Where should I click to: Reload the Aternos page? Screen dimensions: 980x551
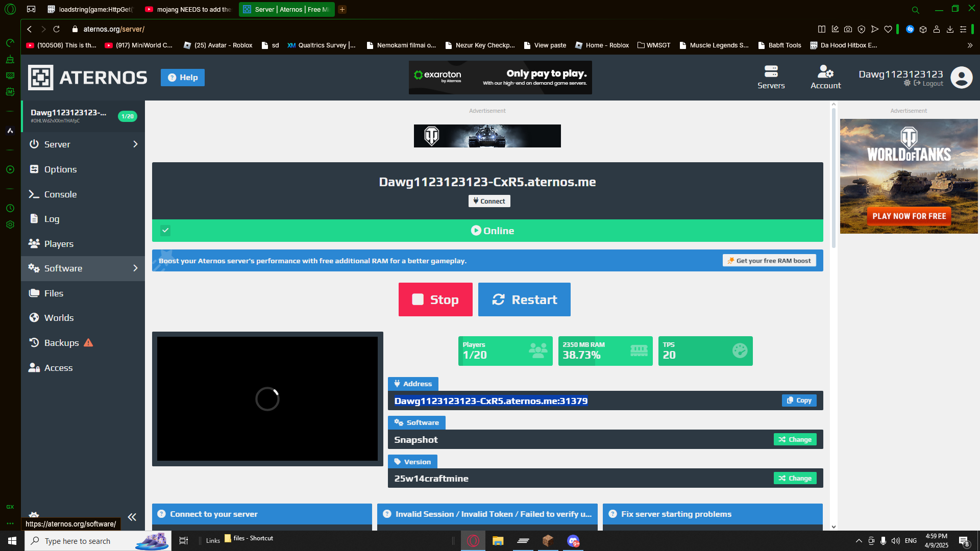[x=57, y=29]
